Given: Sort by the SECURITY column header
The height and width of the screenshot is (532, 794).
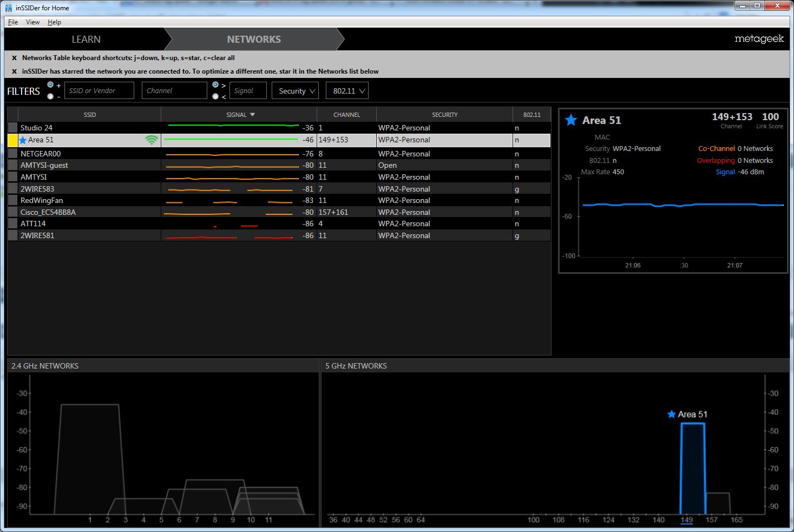Looking at the screenshot, I should coord(444,115).
